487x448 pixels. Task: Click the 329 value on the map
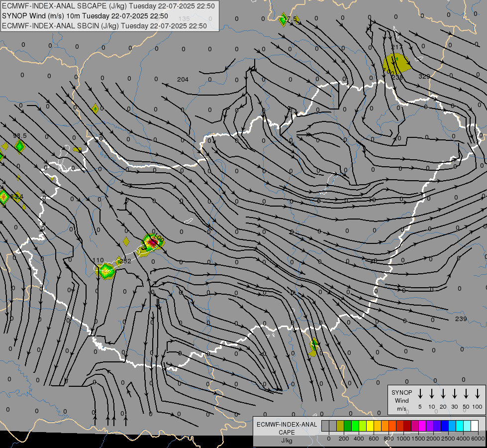(424, 77)
